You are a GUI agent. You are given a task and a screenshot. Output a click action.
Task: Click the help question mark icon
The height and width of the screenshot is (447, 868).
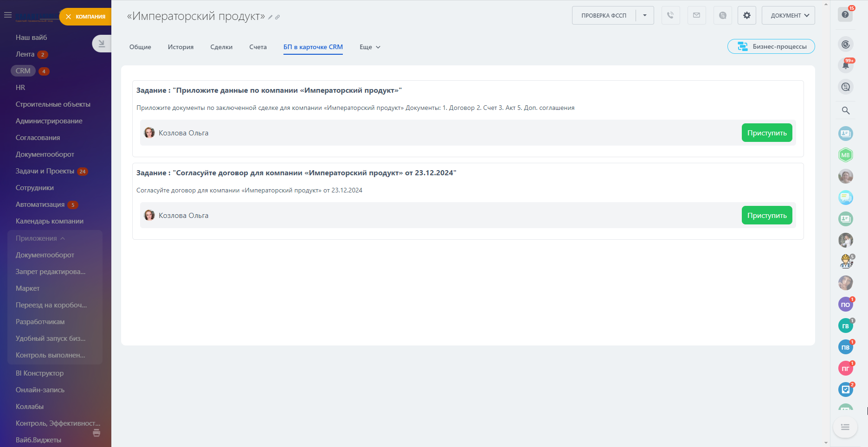point(845,14)
